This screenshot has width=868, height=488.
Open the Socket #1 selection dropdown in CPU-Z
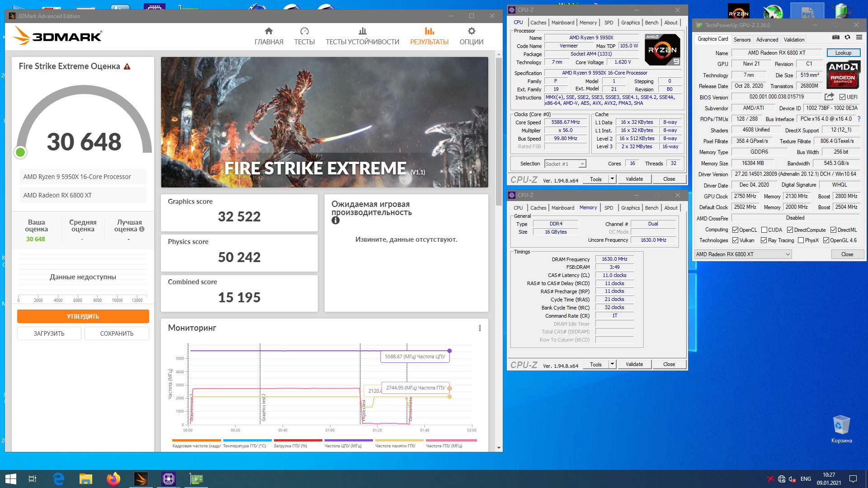point(565,164)
